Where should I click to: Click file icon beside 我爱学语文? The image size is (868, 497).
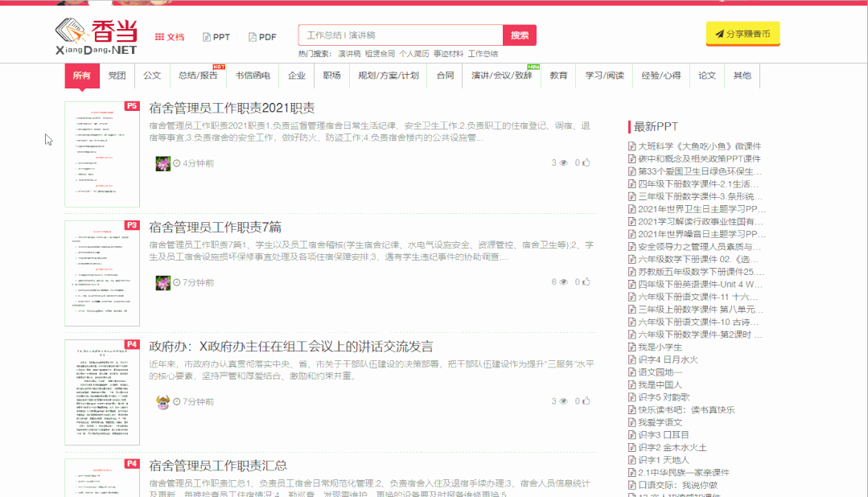click(632, 423)
